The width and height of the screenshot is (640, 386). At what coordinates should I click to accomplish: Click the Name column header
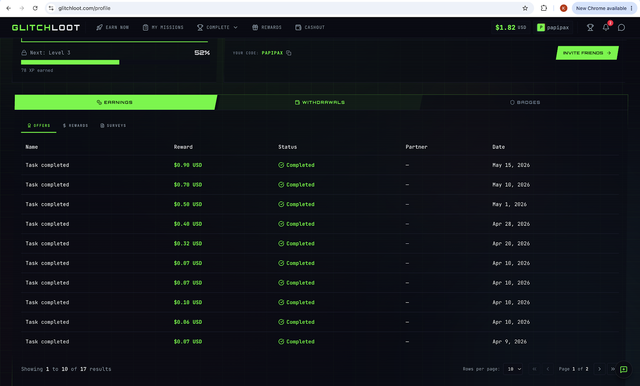click(31, 147)
